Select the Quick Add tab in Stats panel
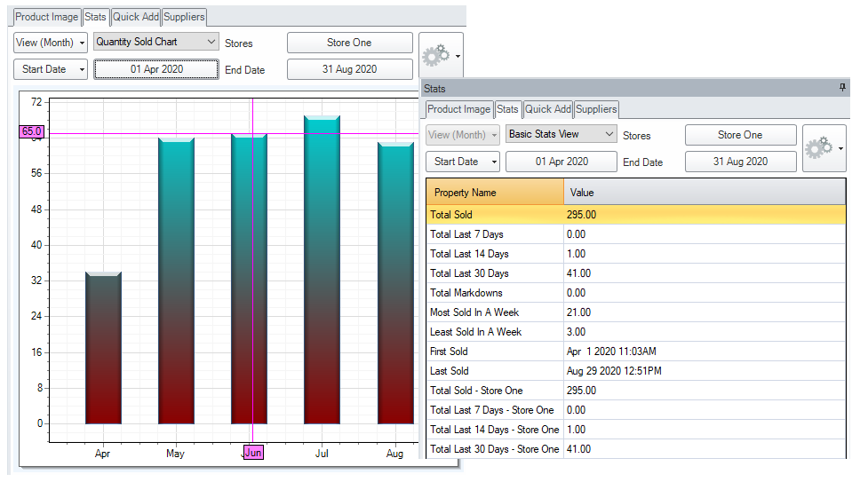The image size is (868, 482). (548, 109)
